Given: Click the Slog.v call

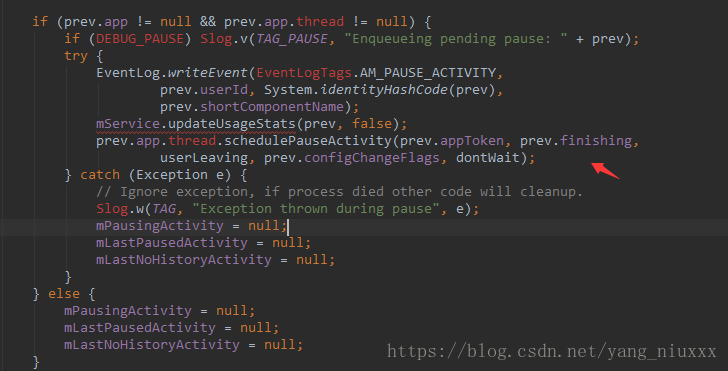Looking at the screenshot, I should 224,39.
